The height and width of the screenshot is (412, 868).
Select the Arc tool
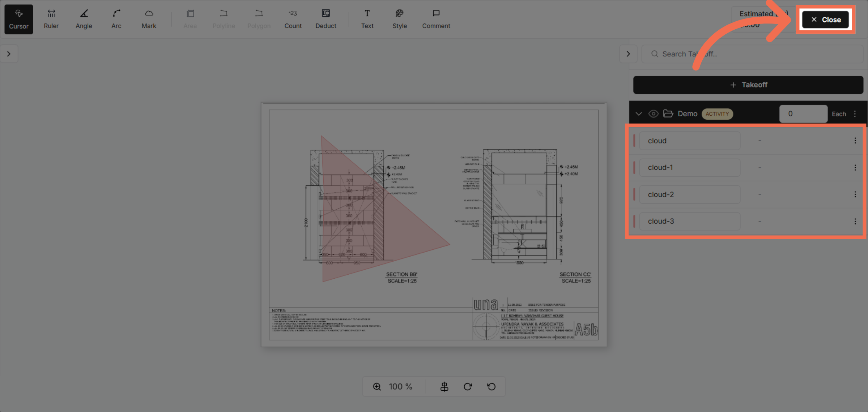pyautogui.click(x=116, y=19)
